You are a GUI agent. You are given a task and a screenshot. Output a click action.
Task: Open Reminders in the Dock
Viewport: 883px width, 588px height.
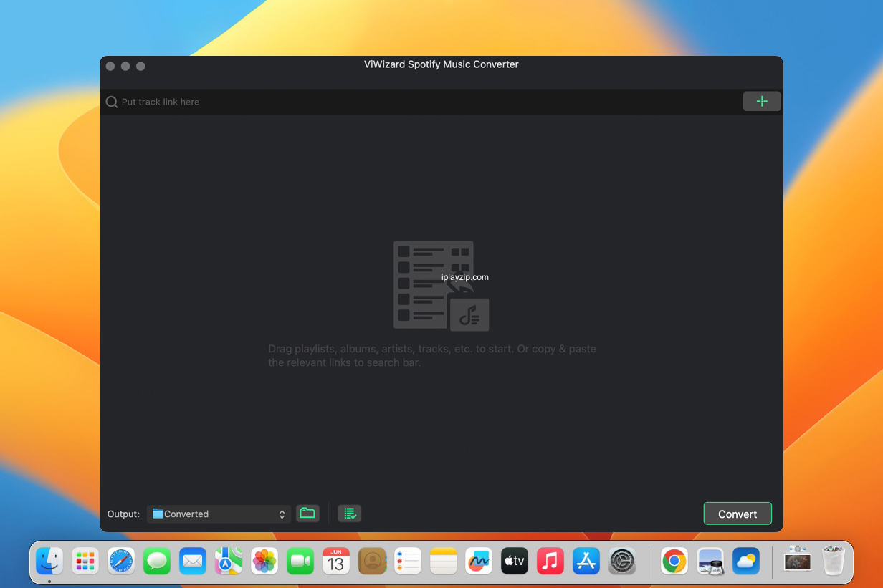[x=408, y=562]
